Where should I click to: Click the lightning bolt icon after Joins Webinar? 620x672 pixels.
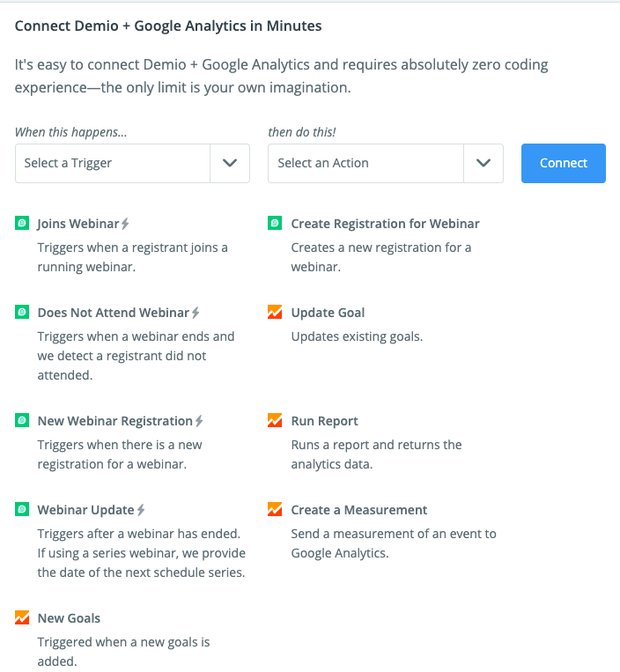click(125, 224)
